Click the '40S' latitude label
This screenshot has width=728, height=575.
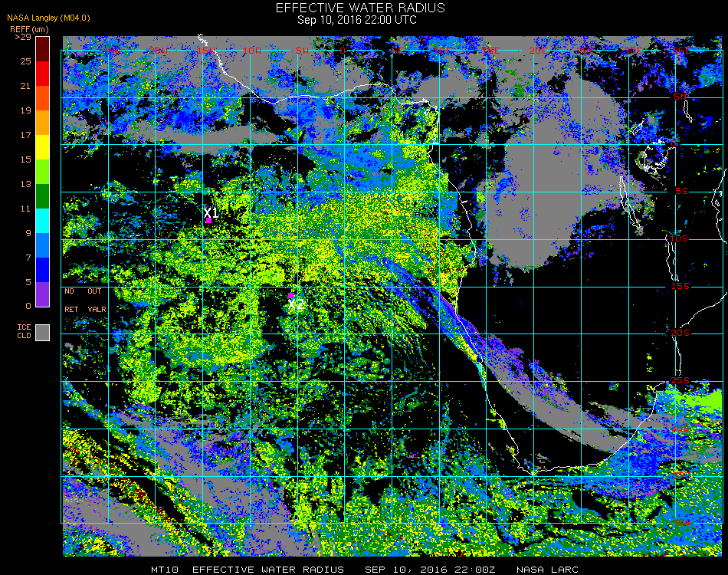pyautogui.click(x=681, y=522)
